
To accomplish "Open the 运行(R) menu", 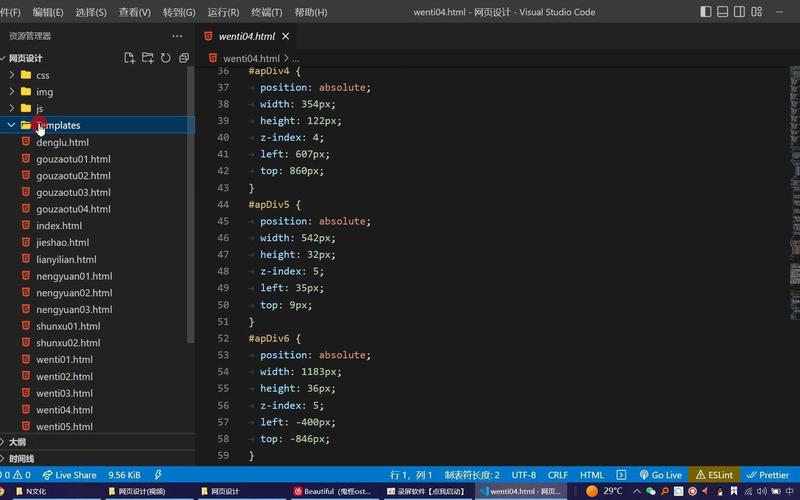I will tap(223, 12).
